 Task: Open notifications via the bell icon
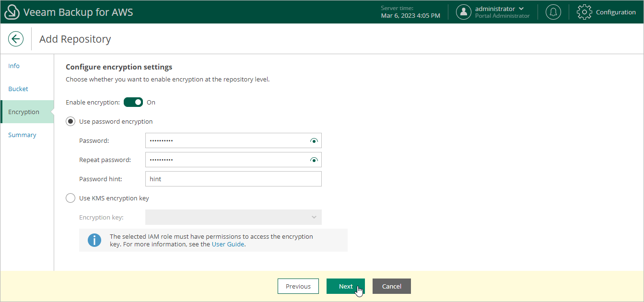pos(553,12)
